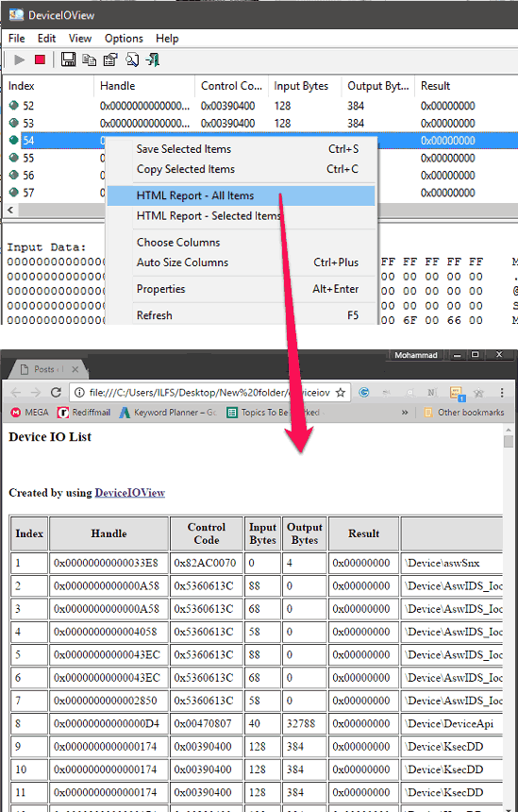Click the blue G extension icon in browser

click(x=364, y=393)
